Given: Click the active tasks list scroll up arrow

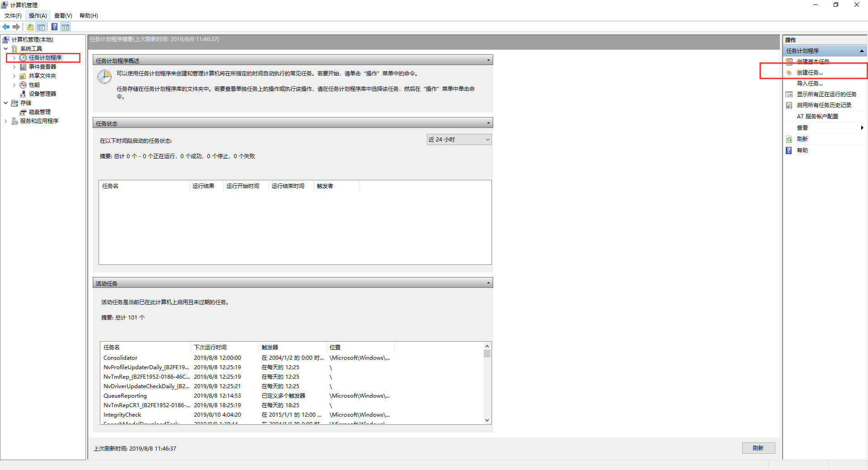Looking at the screenshot, I should click(487, 346).
